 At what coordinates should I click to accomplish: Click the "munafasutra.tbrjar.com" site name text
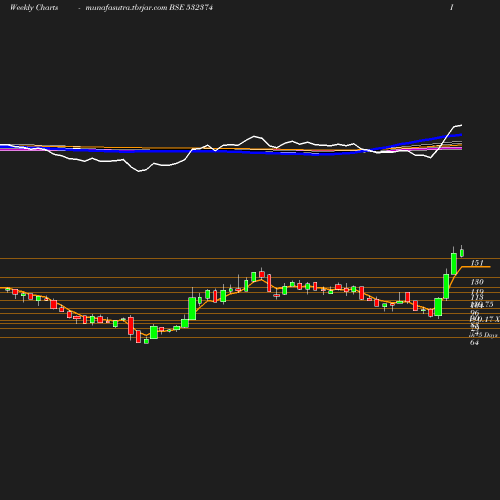[126, 8]
